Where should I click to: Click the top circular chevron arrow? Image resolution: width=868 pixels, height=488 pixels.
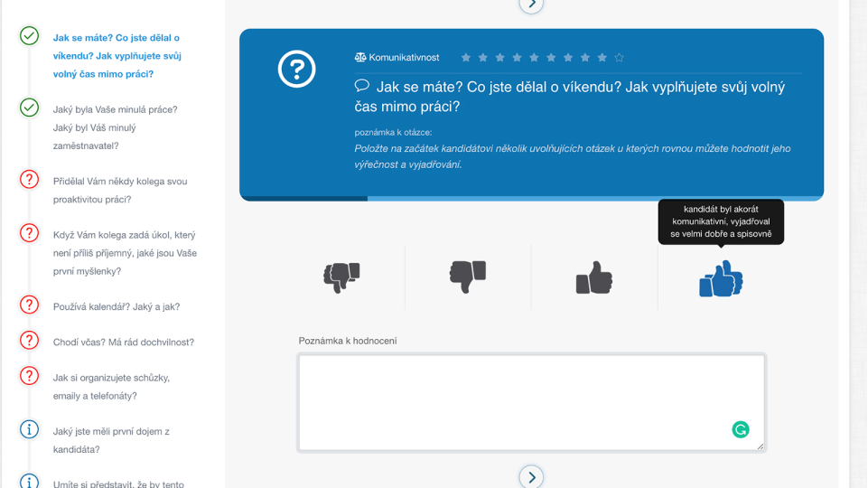tap(531, 5)
